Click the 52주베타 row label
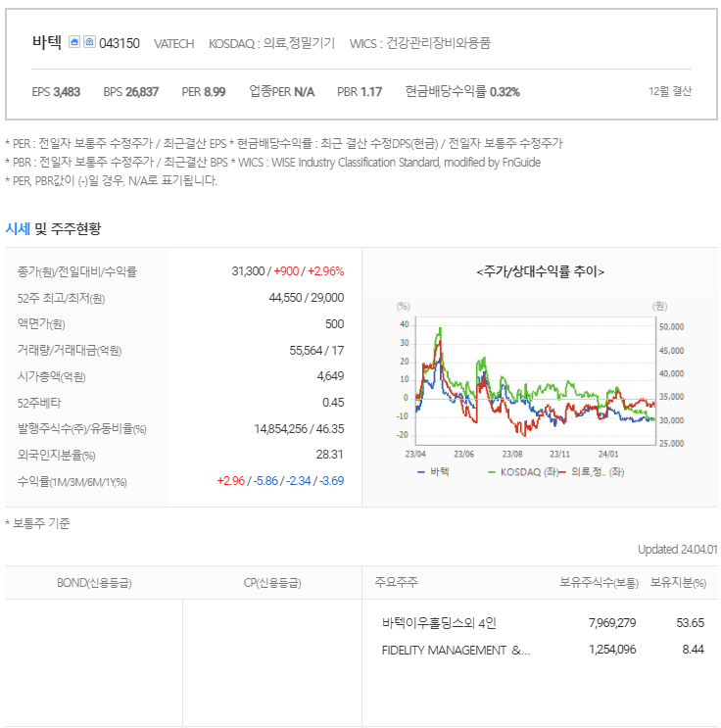This screenshot has width=721, height=728. click(39, 403)
